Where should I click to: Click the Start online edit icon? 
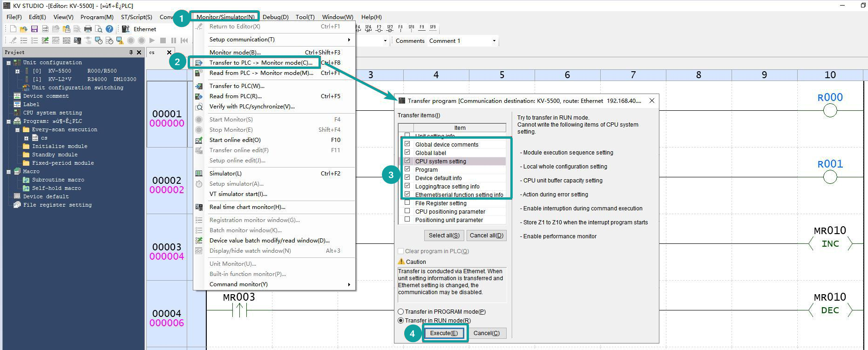coord(199,140)
